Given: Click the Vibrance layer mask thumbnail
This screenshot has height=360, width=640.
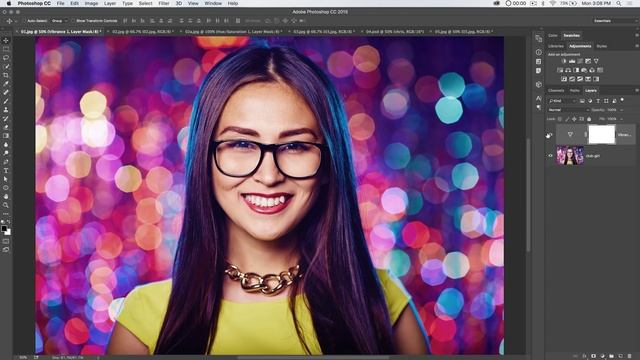Looking at the screenshot, I should coord(601,134).
